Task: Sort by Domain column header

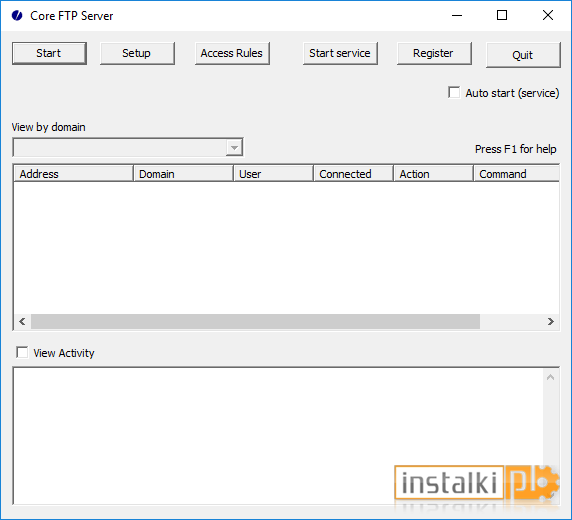Action: click(183, 174)
